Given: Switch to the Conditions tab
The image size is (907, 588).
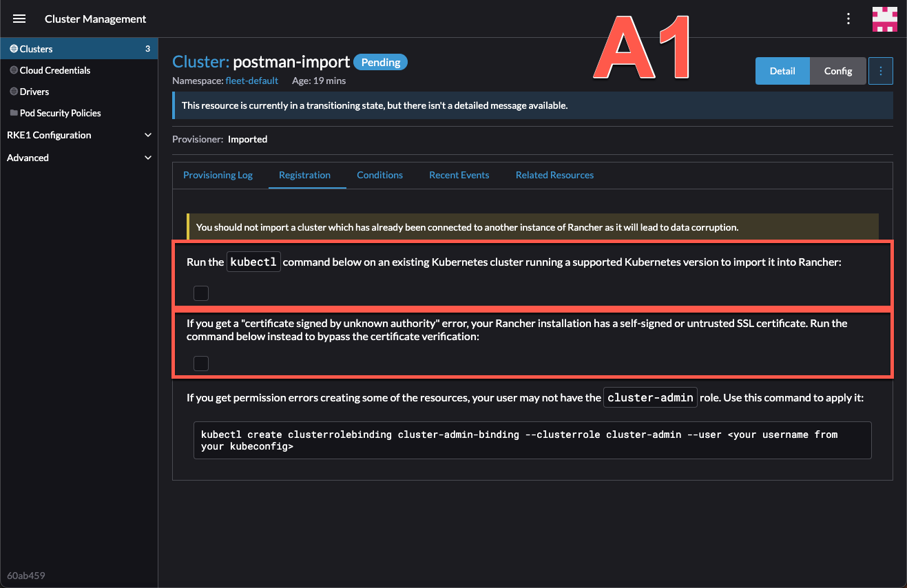Looking at the screenshot, I should tap(379, 175).
